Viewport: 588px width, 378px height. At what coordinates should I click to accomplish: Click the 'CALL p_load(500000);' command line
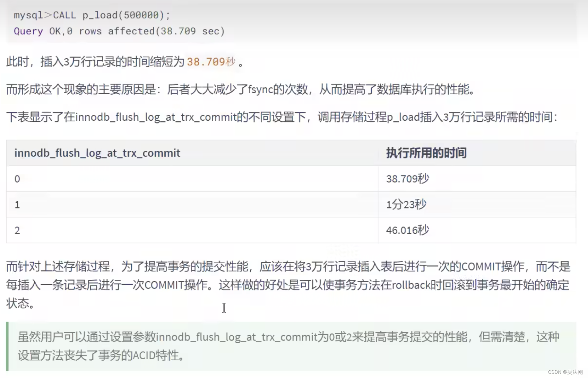tap(92, 15)
